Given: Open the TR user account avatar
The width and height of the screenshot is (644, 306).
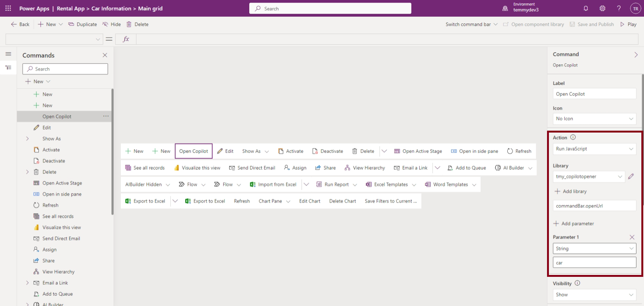Looking at the screenshot, I should click(x=635, y=8).
